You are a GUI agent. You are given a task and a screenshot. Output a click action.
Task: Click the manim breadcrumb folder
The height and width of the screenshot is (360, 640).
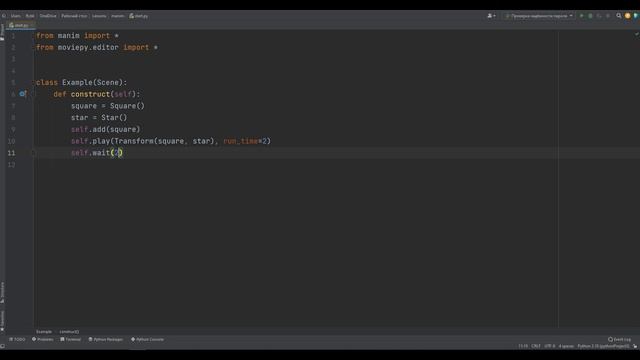[x=118, y=16]
